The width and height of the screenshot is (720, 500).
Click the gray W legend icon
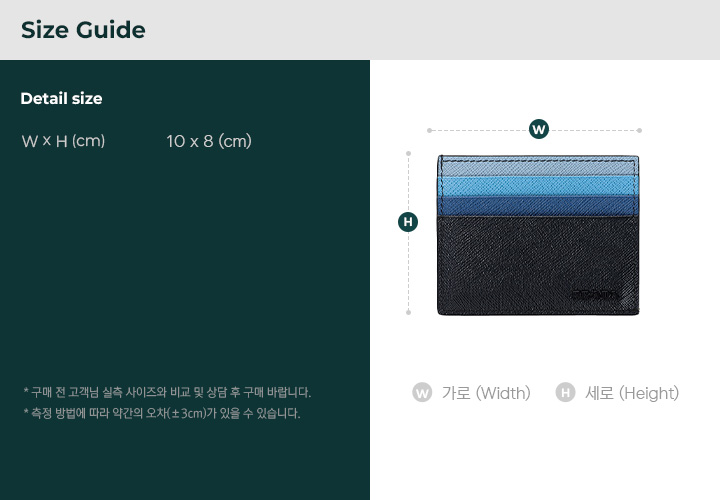coord(422,393)
